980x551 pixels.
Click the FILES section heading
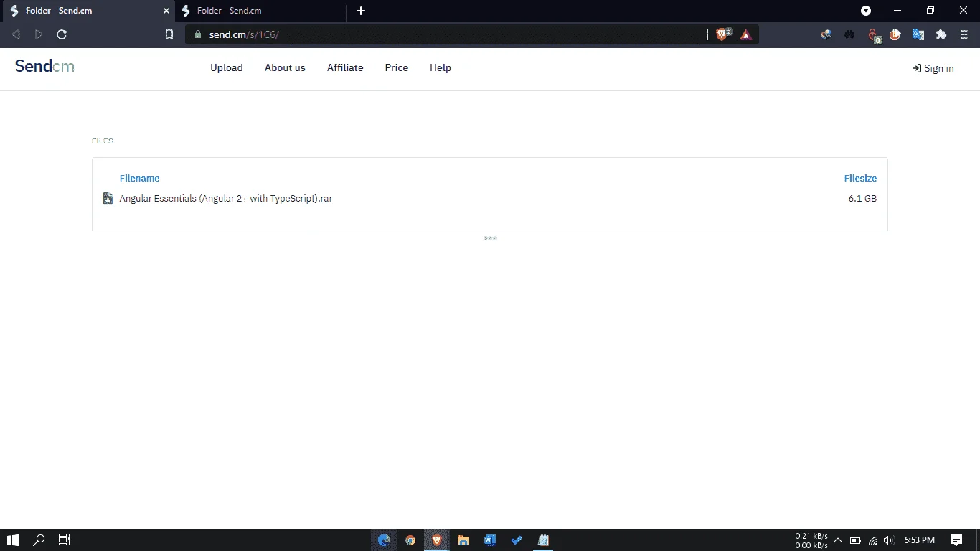[103, 141]
